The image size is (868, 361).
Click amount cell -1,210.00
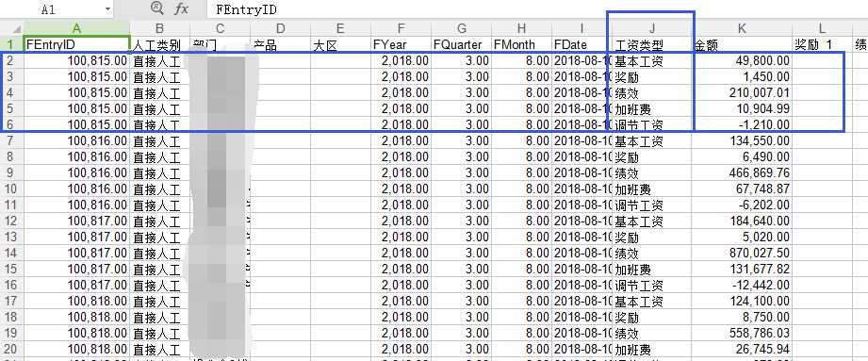tap(743, 125)
